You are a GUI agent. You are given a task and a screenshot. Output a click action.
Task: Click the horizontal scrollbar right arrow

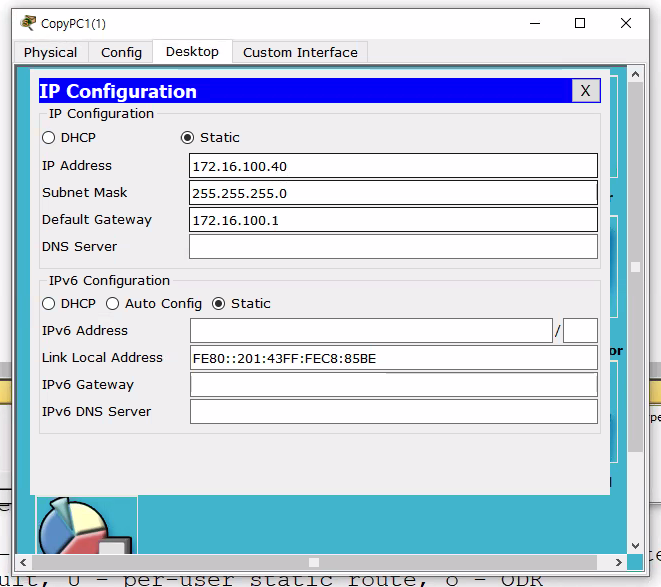coord(618,562)
